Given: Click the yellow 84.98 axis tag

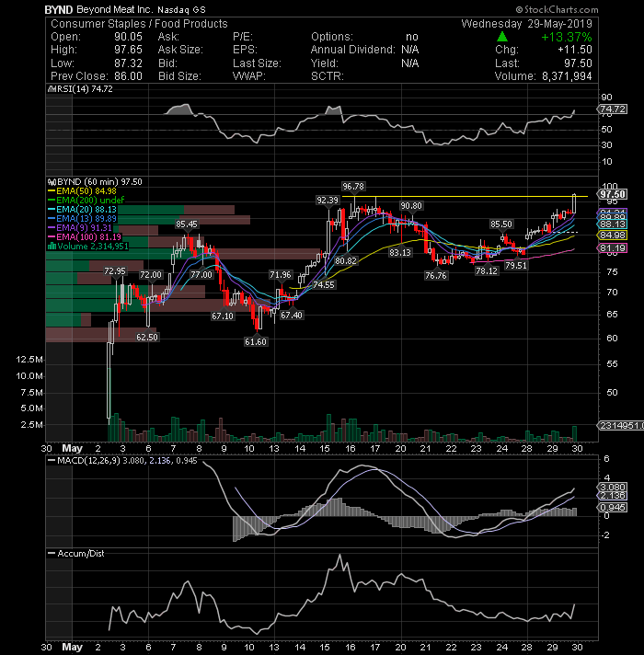Looking at the screenshot, I should tap(612, 236).
